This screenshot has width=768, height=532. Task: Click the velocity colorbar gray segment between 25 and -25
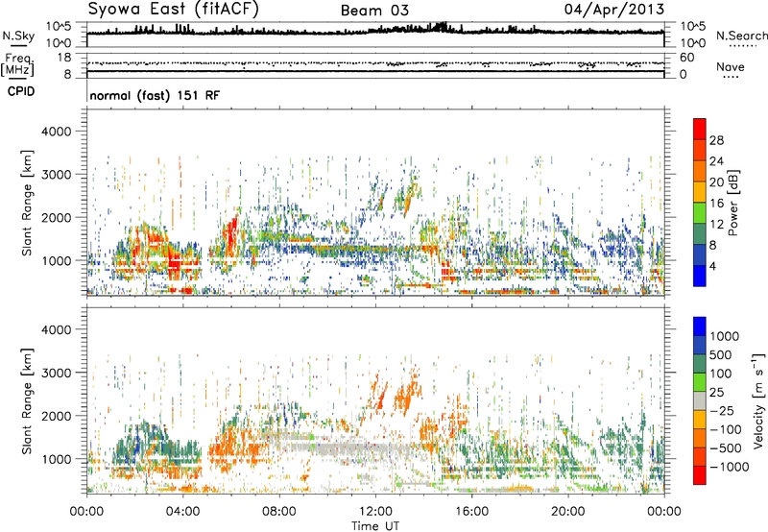700,400
